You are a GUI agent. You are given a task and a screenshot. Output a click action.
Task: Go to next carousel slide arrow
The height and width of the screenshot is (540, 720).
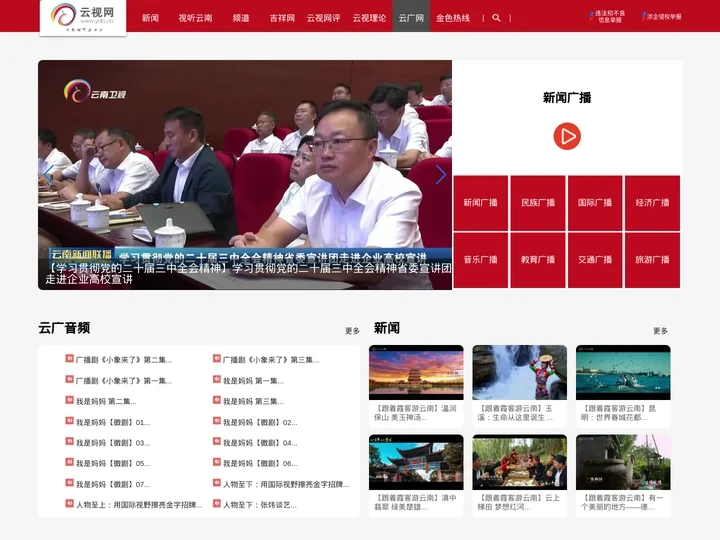(440, 174)
